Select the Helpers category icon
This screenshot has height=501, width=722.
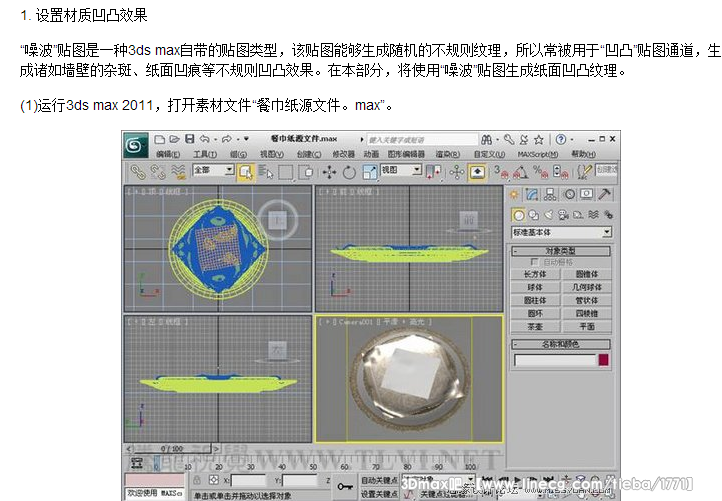pyautogui.click(x=578, y=215)
